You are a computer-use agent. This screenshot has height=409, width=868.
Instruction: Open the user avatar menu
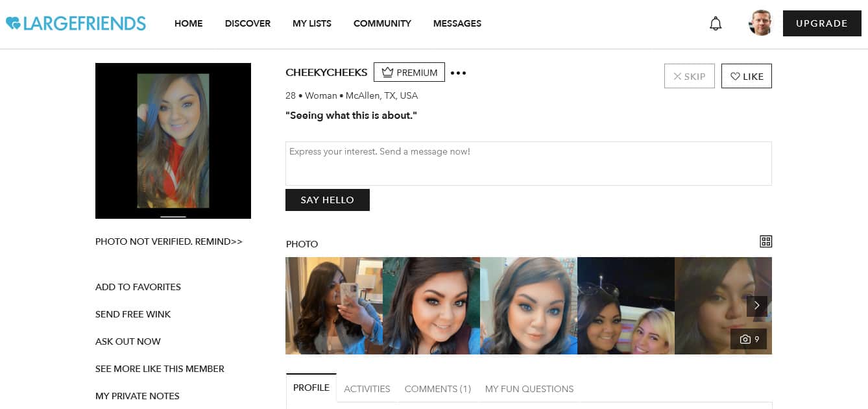pos(760,23)
